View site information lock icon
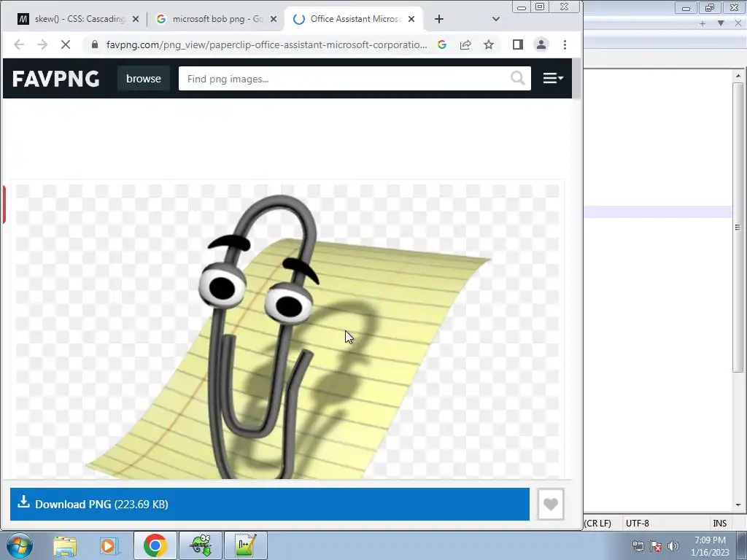Viewport: 747px width, 560px height. click(95, 44)
